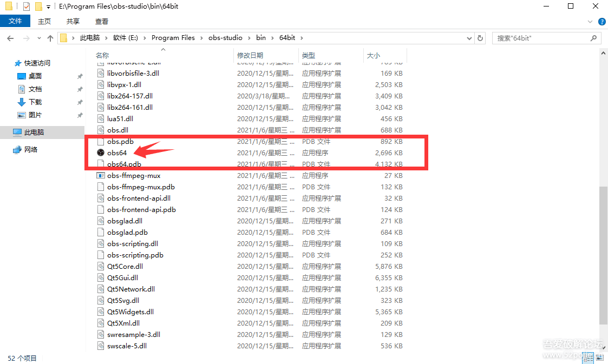The height and width of the screenshot is (364, 608).
Task: Refresh the current folder view
Action: point(480,38)
